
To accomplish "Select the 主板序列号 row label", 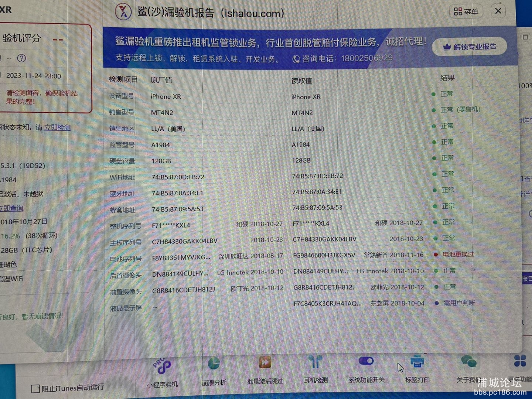I will [126, 243].
